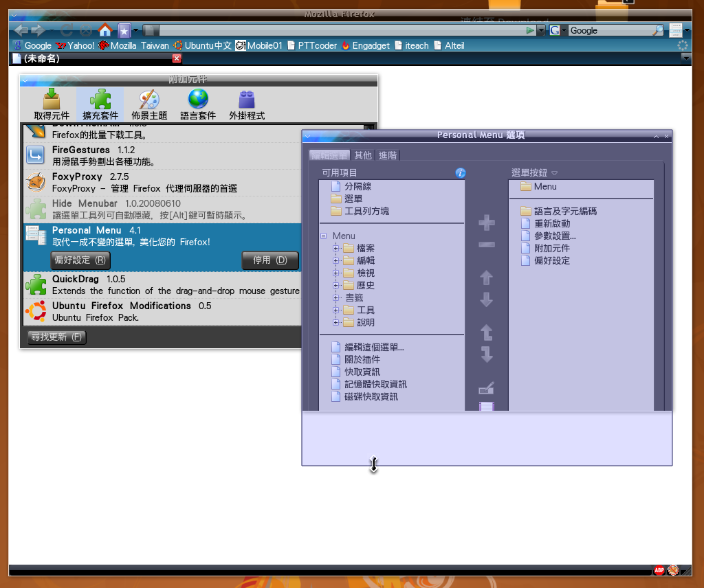Switch to the 其他 tab
704x588 pixels.
click(x=363, y=155)
